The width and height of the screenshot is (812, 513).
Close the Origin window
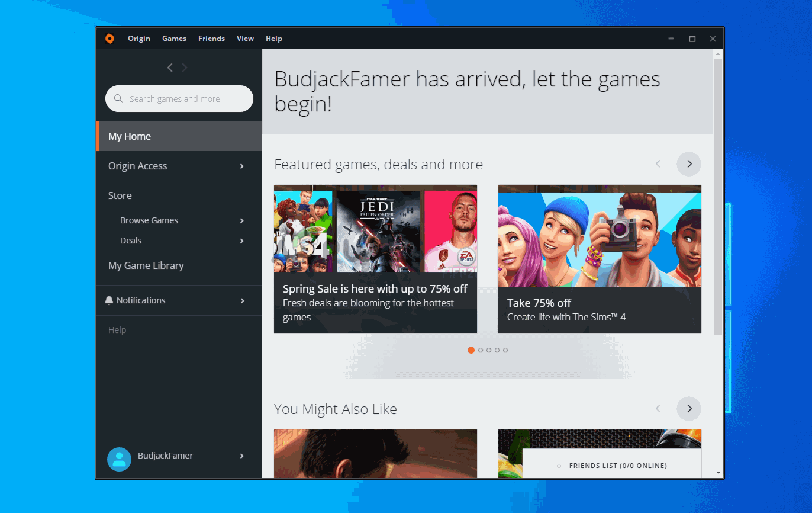(713, 39)
